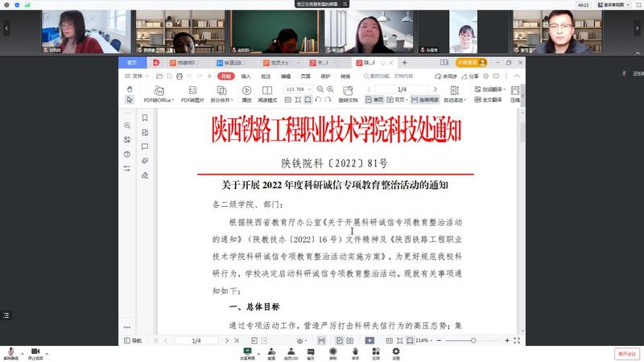Toggle 连续阅读 continuous reading mode
Image resolution: width=644 pixels, height=362 pixels.
(x=424, y=100)
